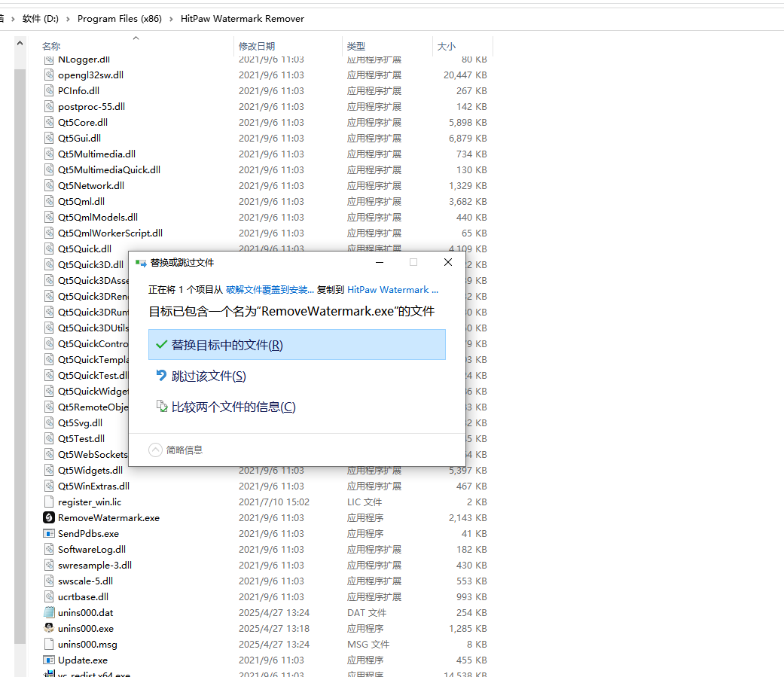
Task: Select register_win.lic file icon
Action: 48,502
